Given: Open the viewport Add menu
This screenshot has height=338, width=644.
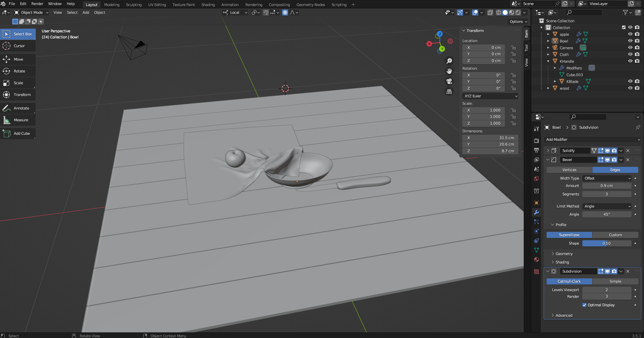Looking at the screenshot, I should click(x=86, y=12).
